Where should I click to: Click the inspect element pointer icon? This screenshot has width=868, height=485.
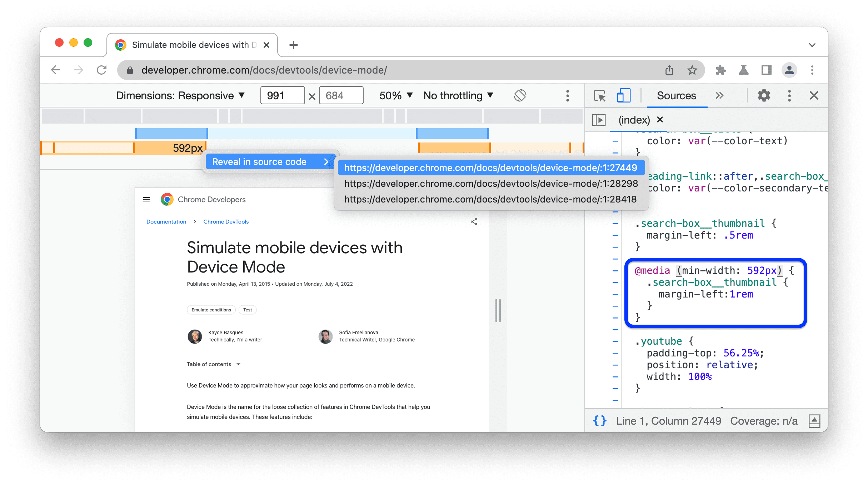pos(600,96)
